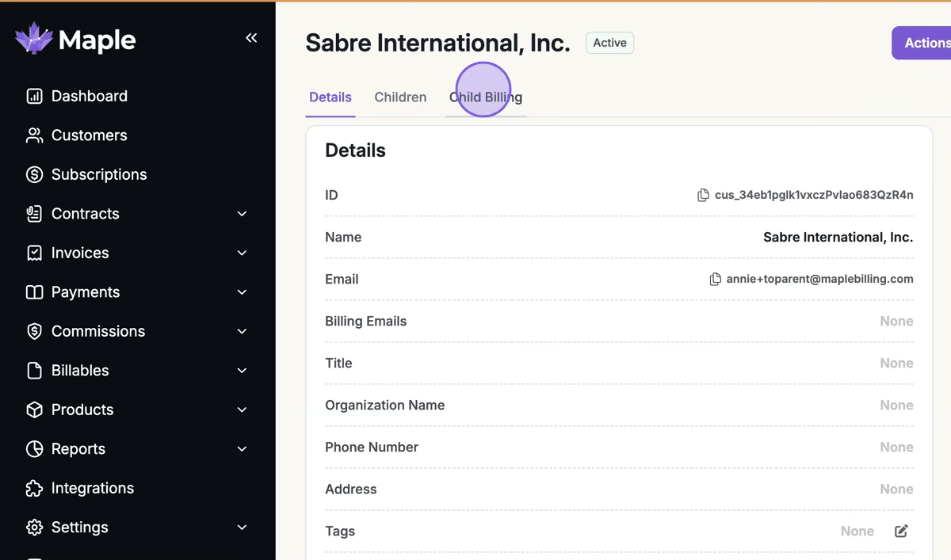Screen dimensions: 951x560
Task: Open Subscriptions section
Action: click(98, 174)
